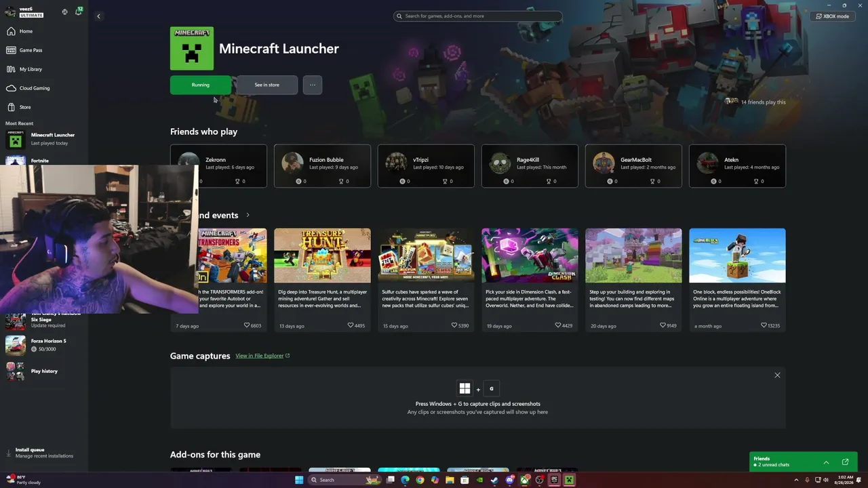Open Rage4Kill's friend card

click(x=530, y=166)
